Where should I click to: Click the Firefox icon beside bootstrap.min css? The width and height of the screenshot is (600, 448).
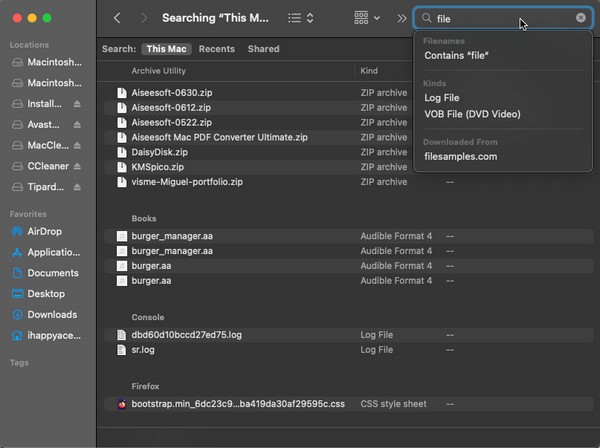122,404
